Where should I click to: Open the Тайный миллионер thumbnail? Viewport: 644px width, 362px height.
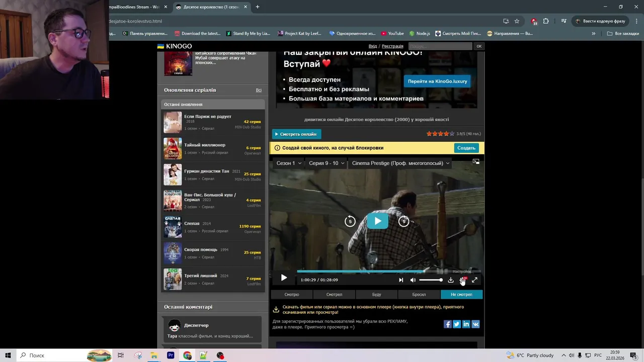click(x=173, y=148)
